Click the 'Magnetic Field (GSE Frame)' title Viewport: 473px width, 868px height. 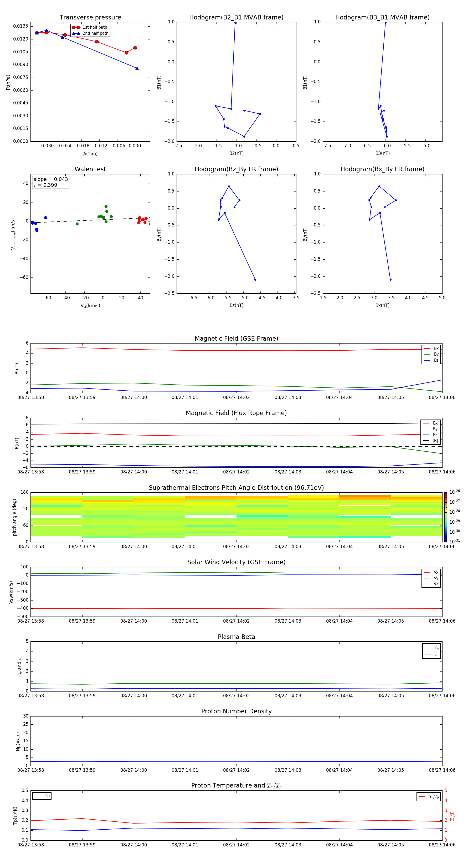[x=236, y=339]
